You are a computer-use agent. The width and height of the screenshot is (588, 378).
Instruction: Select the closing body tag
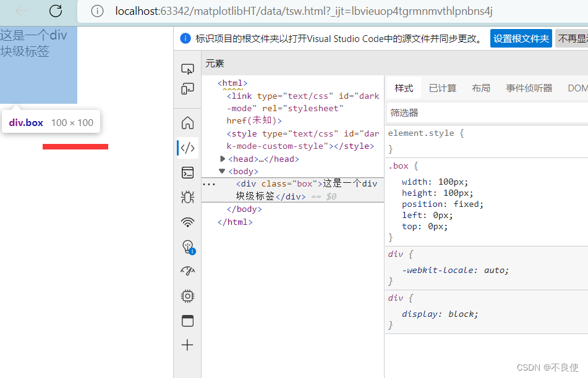(x=244, y=209)
